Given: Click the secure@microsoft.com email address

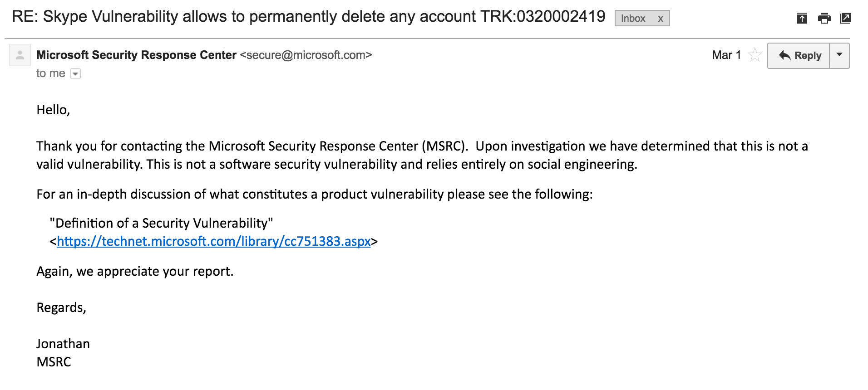Looking at the screenshot, I should (x=306, y=55).
